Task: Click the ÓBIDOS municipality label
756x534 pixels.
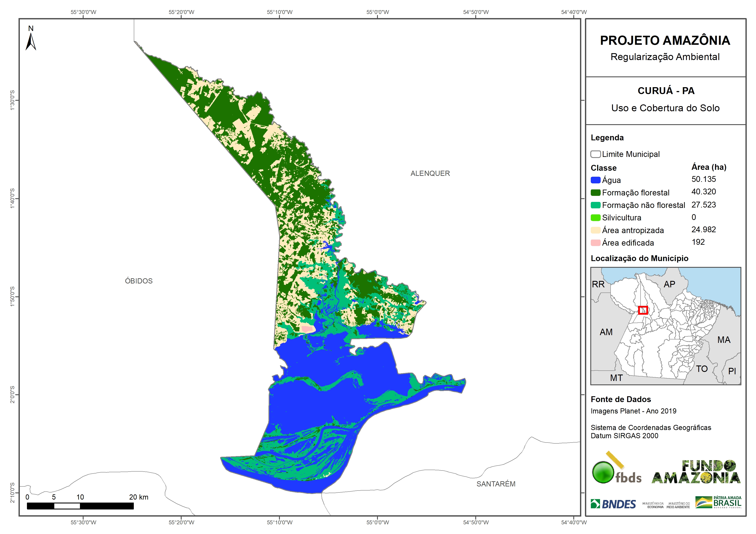Action: 139,281
